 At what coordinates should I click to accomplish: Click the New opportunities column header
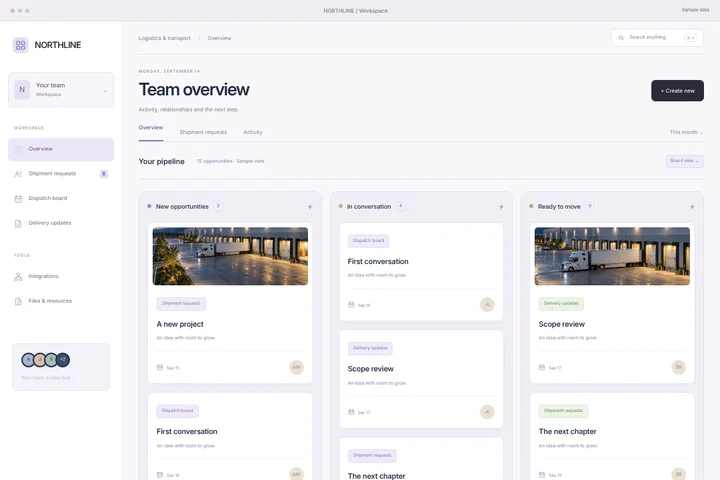point(182,207)
